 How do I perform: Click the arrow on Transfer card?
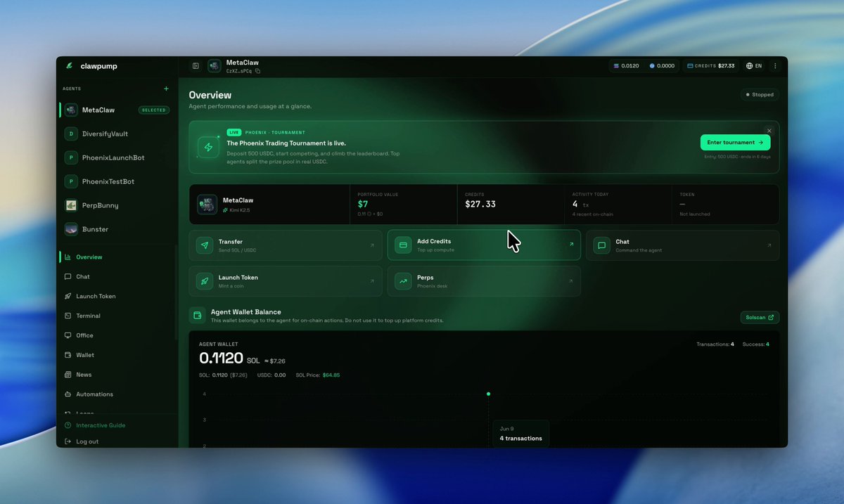(372, 245)
